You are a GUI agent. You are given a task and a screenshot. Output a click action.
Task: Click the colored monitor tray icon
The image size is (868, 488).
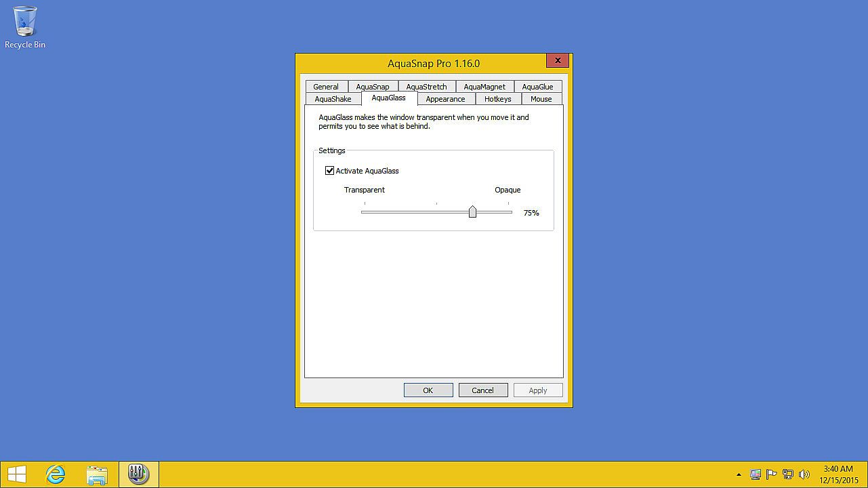756,474
